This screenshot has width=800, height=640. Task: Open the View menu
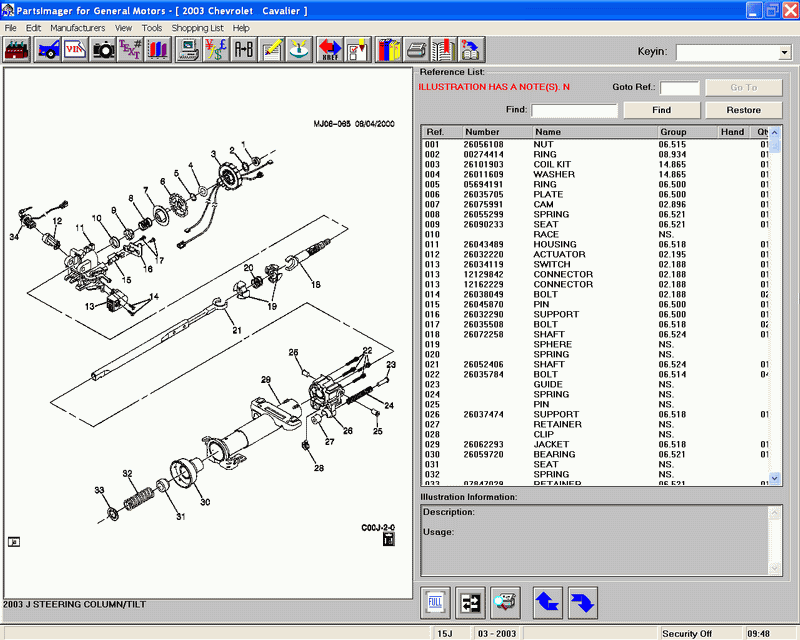tap(123, 28)
